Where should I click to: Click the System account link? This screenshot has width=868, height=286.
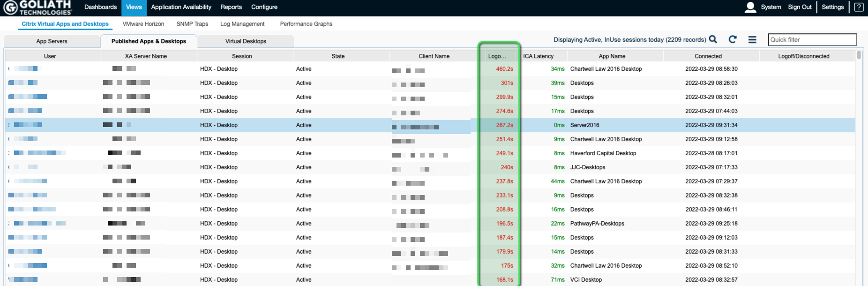coord(771,7)
